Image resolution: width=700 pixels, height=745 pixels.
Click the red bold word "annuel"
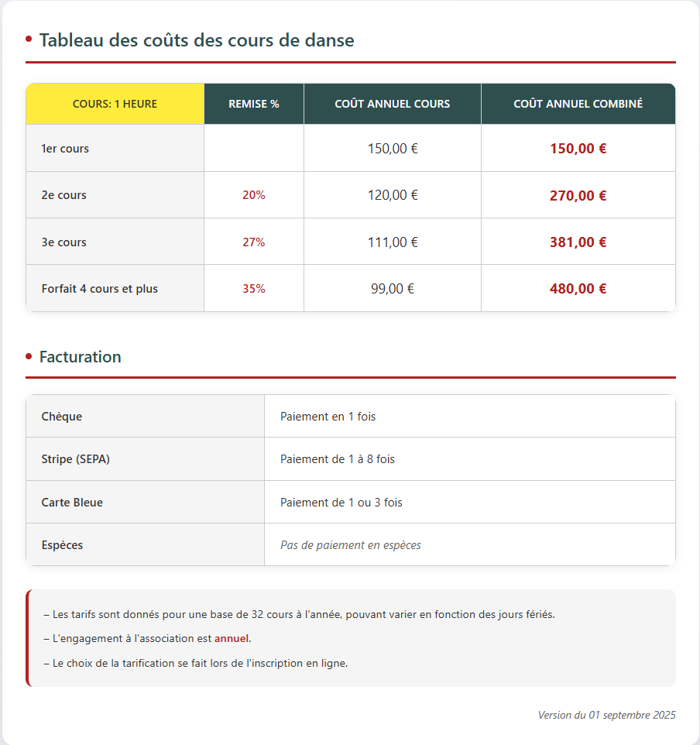tap(232, 639)
